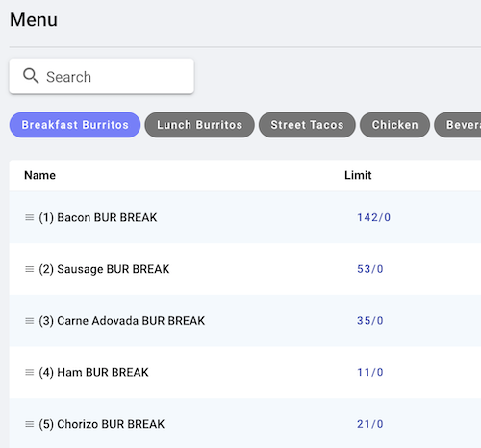
Task: Open (4) Ham BUR BREAK item
Action: (x=93, y=372)
